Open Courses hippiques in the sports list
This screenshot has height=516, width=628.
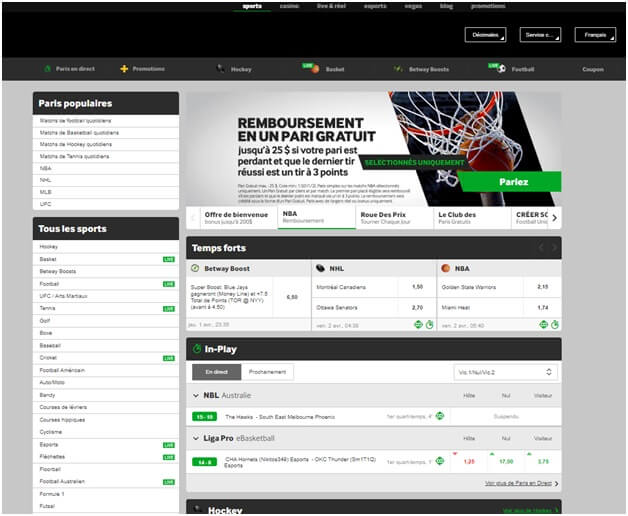[x=106, y=420]
